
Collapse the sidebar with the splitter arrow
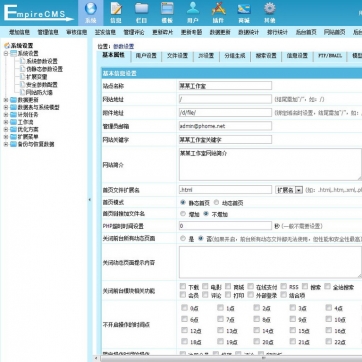[x=89, y=200]
